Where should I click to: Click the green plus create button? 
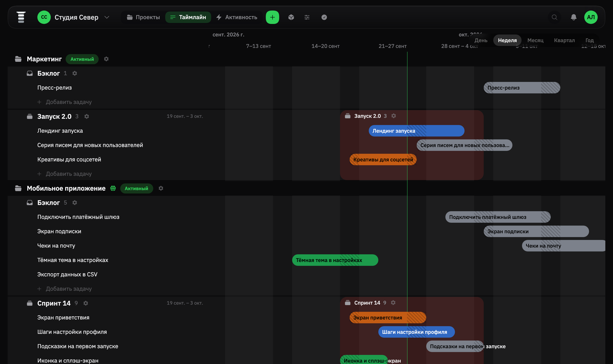pos(272,17)
